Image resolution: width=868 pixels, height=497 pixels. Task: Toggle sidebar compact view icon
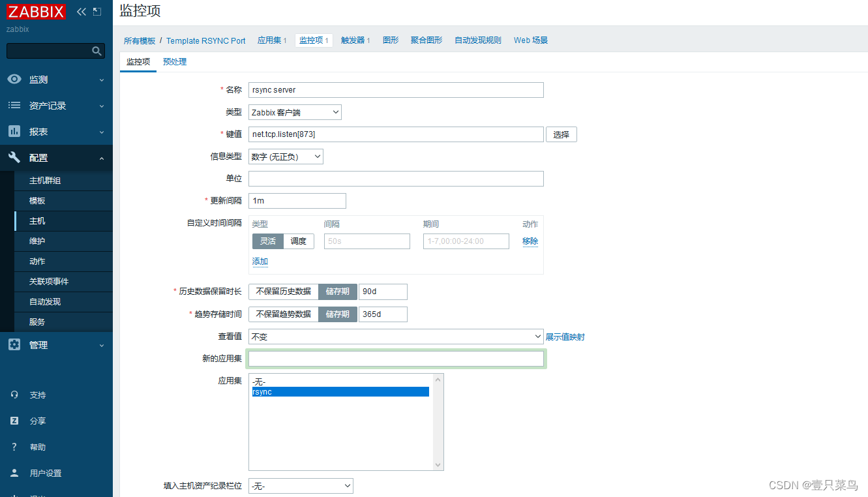tap(97, 12)
